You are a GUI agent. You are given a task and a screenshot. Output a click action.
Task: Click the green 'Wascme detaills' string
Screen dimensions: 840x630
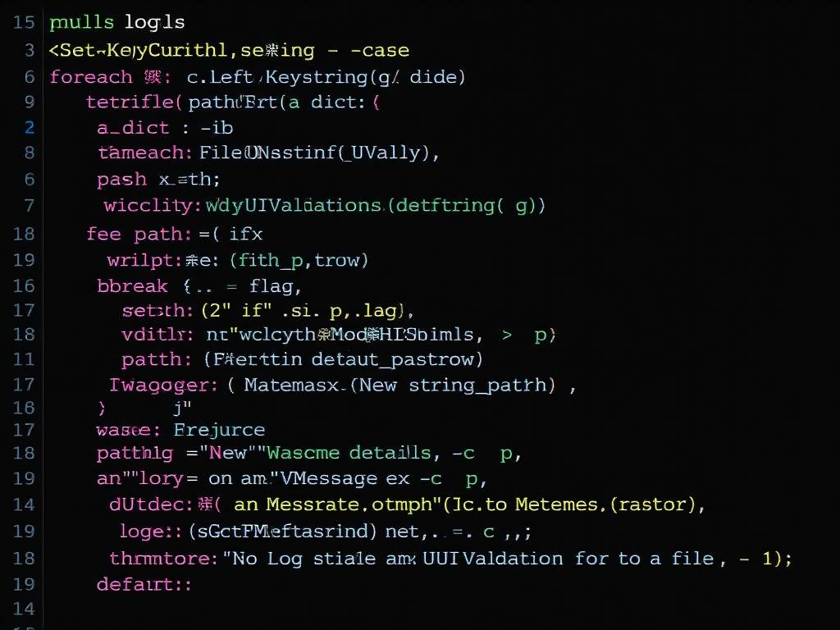point(349,453)
